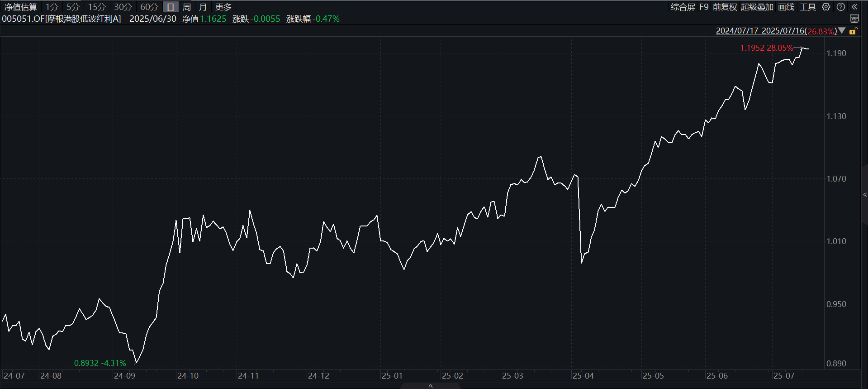Collapse toolbar with double-left chevron icon
Image resolution: width=868 pixels, height=389 pixels.
pyautogui.click(x=854, y=7)
